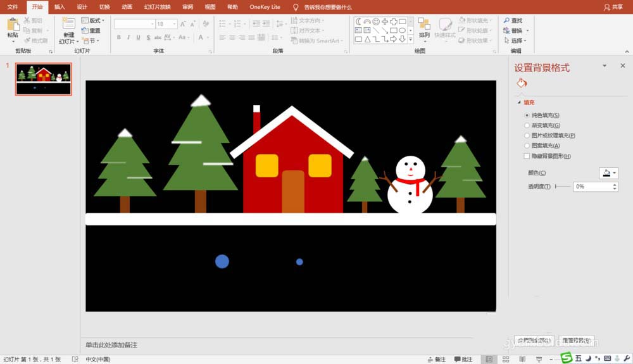Click the transparency 0% value field
Image resolution: width=633 pixels, height=364 pixels.
tap(592, 187)
